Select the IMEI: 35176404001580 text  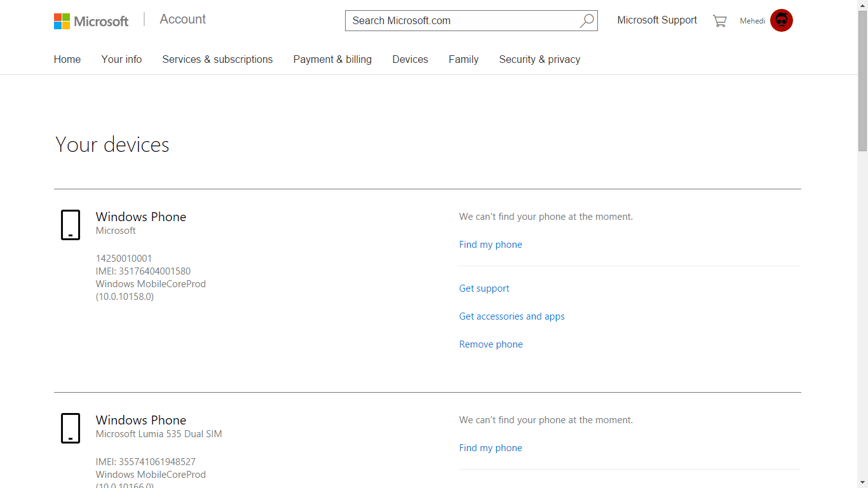(x=143, y=271)
